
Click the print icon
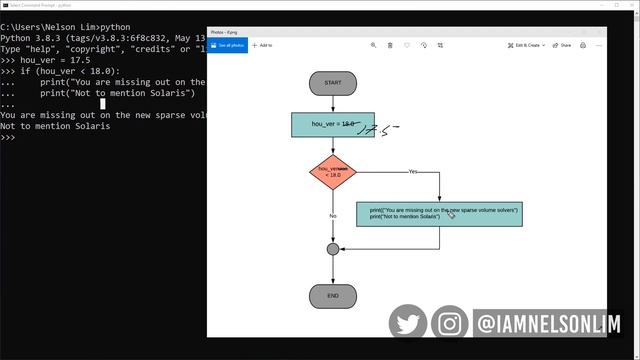tap(583, 45)
